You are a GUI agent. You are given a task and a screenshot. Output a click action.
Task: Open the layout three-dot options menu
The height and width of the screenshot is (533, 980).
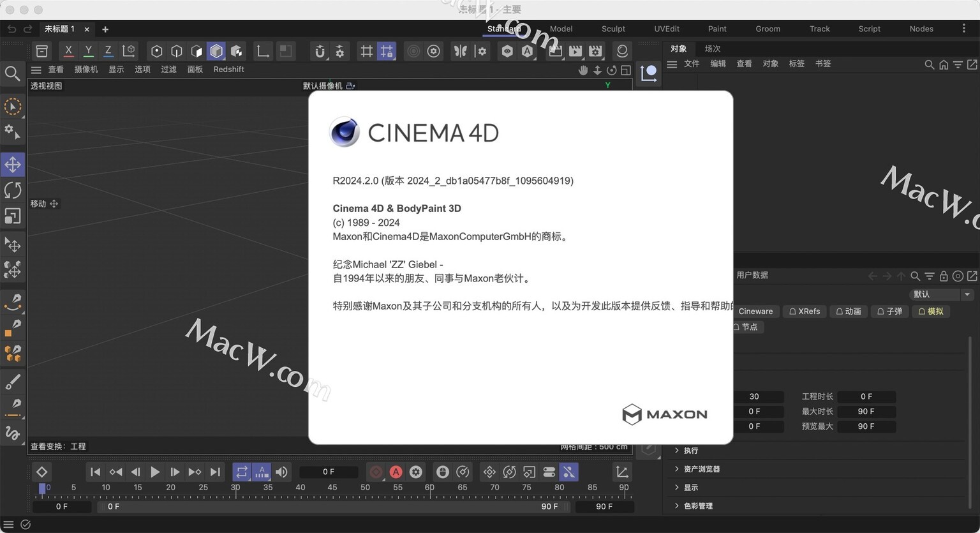963,29
